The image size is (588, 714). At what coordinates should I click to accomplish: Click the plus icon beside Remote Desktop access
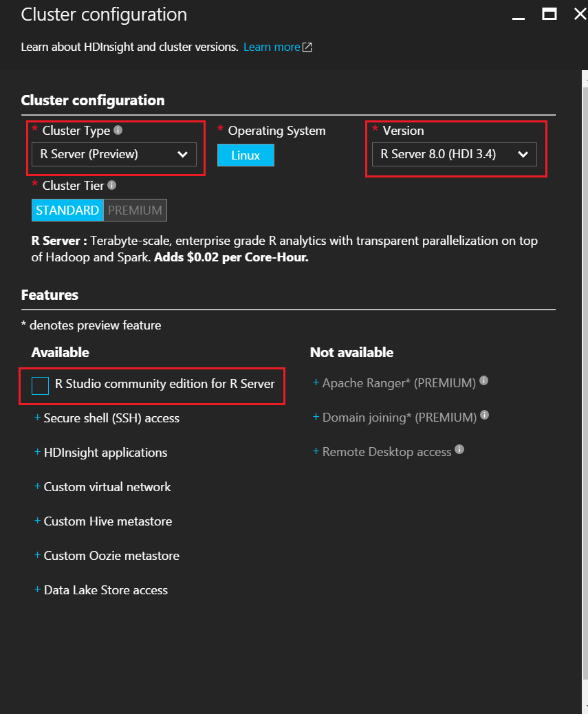pos(316,451)
